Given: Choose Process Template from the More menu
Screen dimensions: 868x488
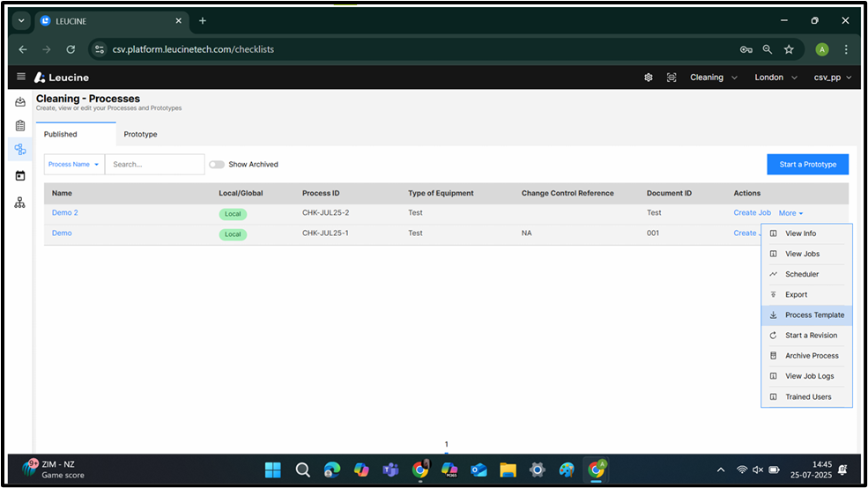Looking at the screenshot, I should (813, 315).
